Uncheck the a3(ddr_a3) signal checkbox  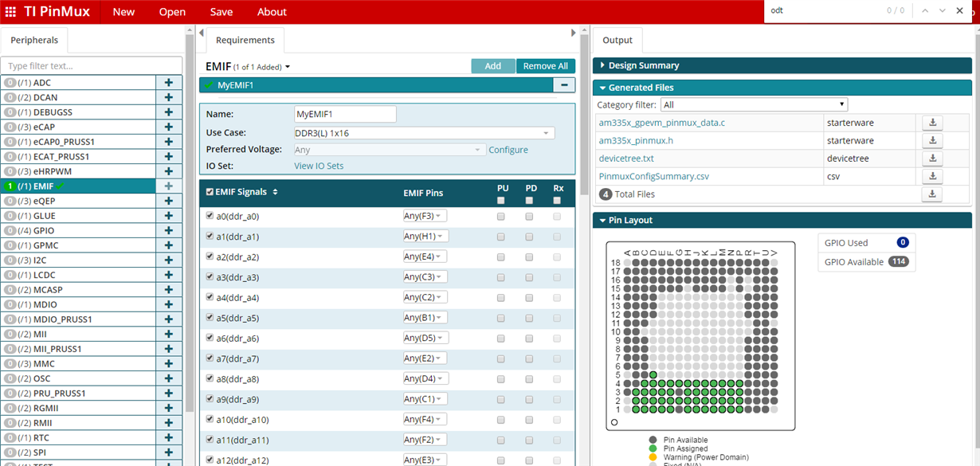(210, 276)
